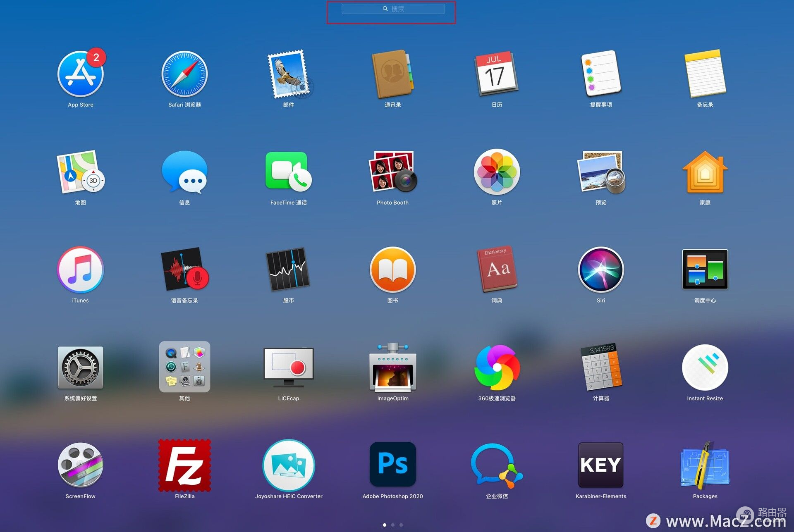Launch Karabiner-Elements
This screenshot has width=794, height=532.
point(600,465)
